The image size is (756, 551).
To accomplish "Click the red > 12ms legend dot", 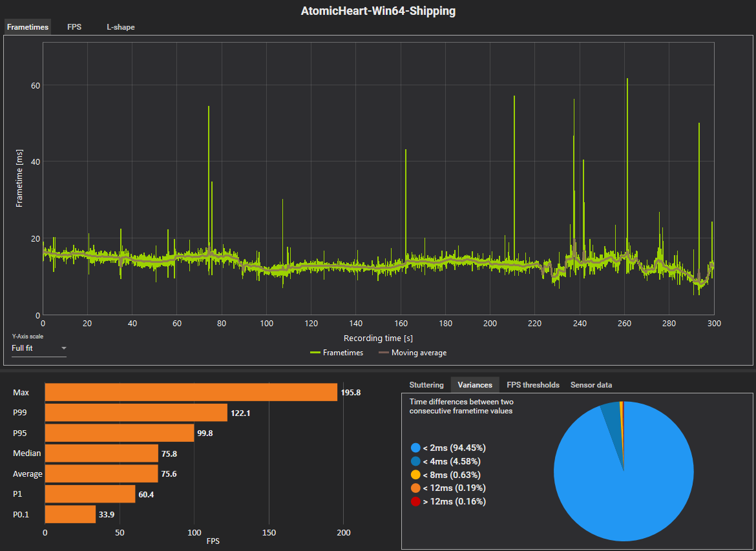I will coord(415,501).
